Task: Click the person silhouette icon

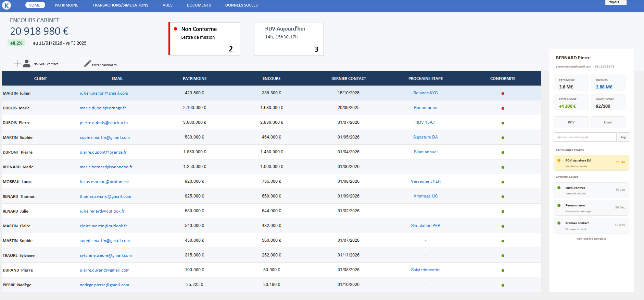Action: click(27, 63)
